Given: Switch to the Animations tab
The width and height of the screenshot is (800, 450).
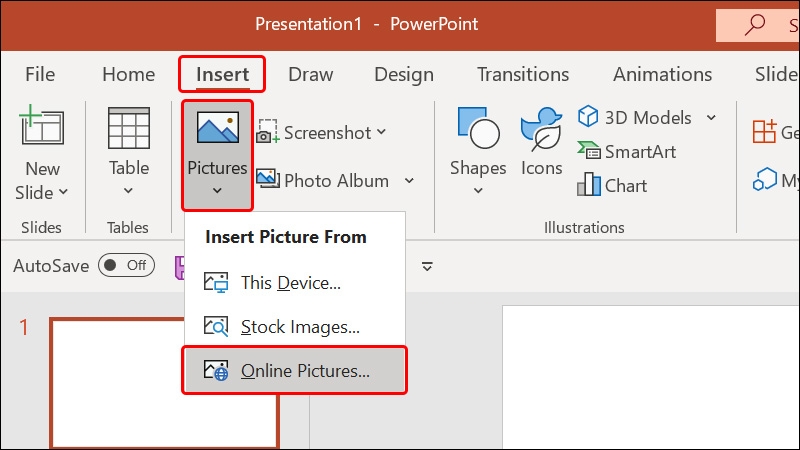Looking at the screenshot, I should tap(662, 74).
